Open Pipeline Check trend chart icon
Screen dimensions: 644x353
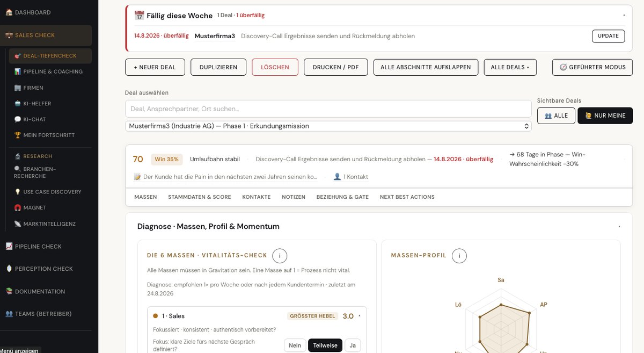click(9, 247)
